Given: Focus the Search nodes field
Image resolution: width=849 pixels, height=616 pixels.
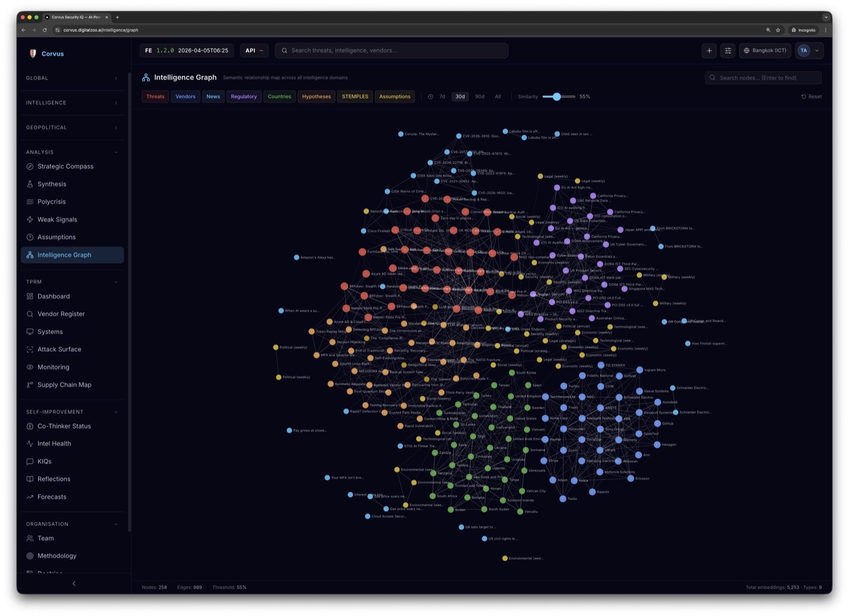Looking at the screenshot, I should coord(763,78).
